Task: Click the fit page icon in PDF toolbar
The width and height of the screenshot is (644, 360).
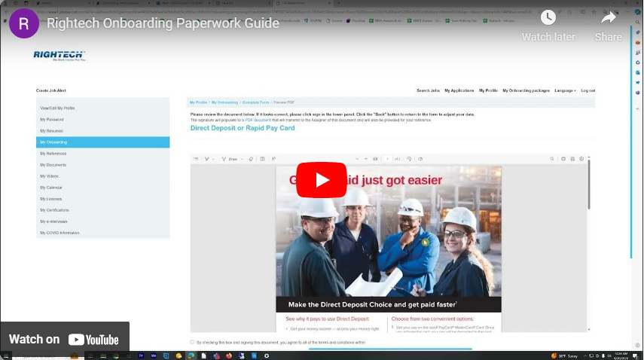Action: (375, 159)
